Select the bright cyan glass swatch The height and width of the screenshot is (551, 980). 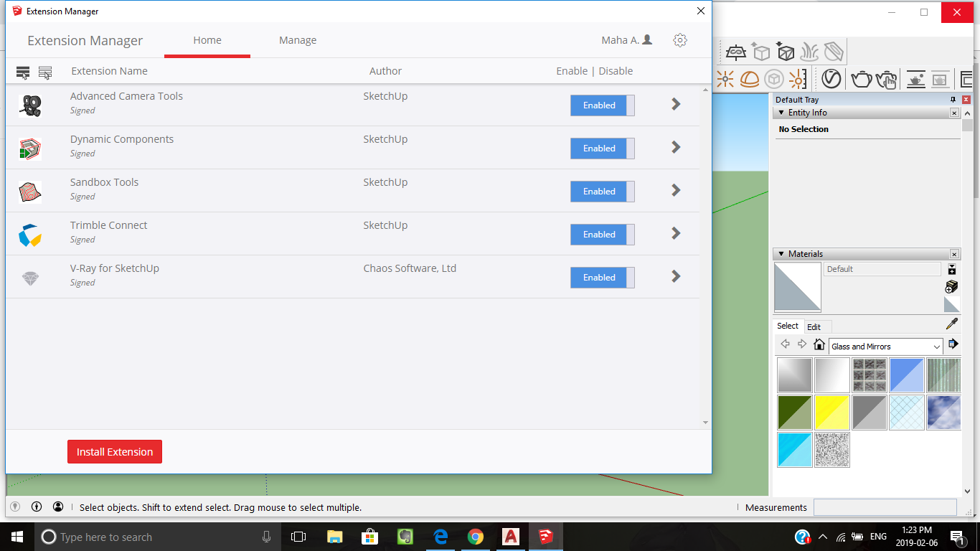[795, 450]
